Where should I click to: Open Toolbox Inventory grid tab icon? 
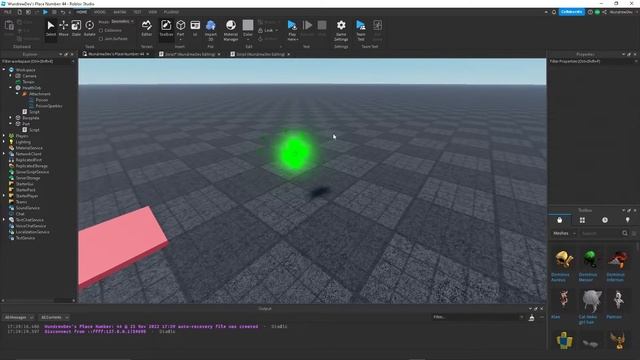pyautogui.click(x=582, y=220)
